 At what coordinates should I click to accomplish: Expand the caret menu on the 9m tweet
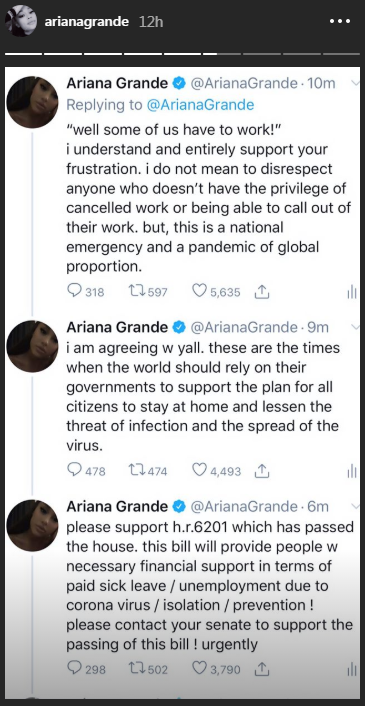(355, 327)
